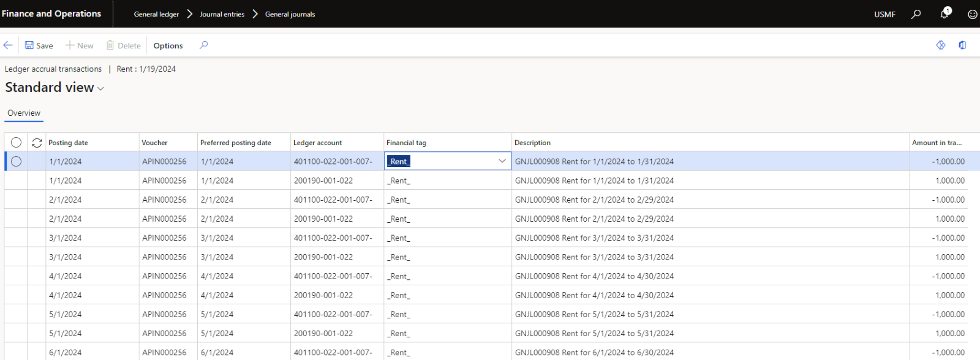
Task: Click the USMF company selector
Action: coord(884,14)
